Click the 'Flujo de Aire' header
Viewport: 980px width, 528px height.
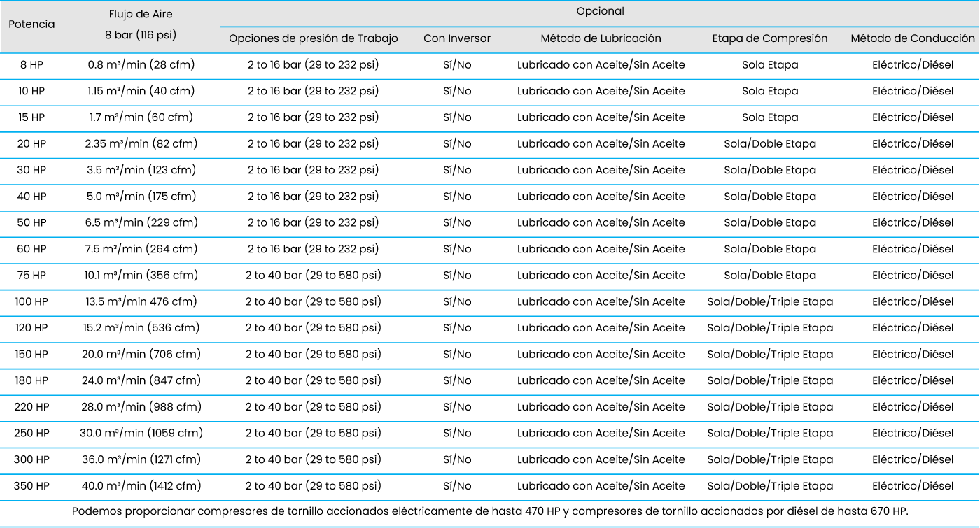tap(141, 15)
